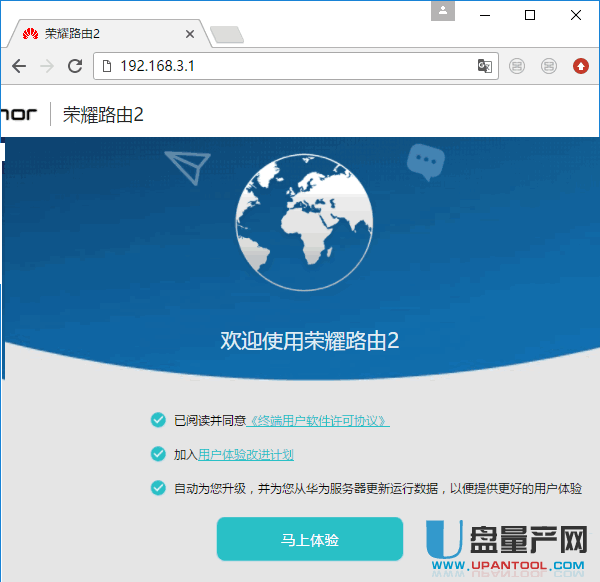This screenshot has width=600, height=582.
Task: Click the 欢迎使用荣耀路由2 heading
Action: point(310,341)
